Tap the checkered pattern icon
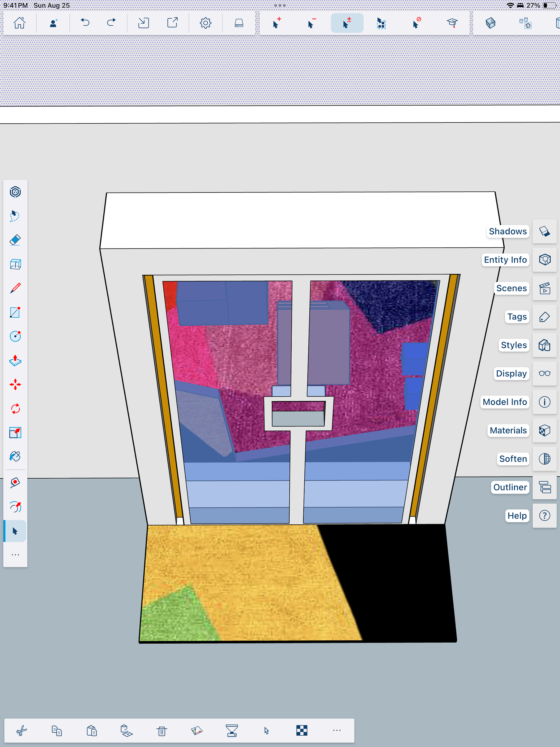560x747 pixels. click(x=302, y=730)
